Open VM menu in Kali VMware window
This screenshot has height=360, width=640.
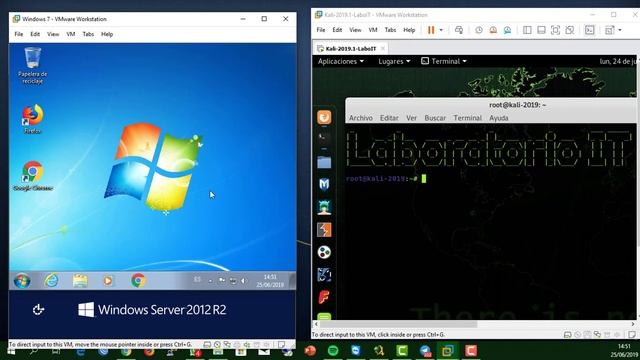(373, 30)
